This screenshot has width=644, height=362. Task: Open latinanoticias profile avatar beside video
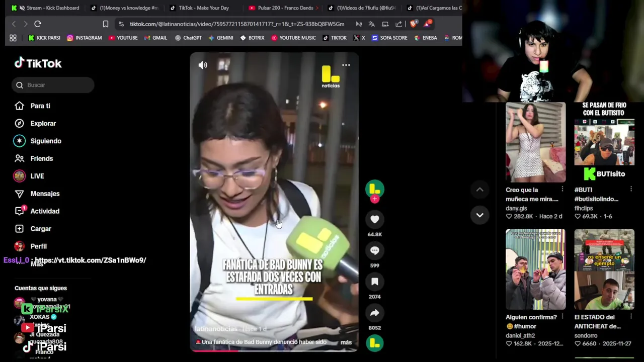tap(375, 189)
